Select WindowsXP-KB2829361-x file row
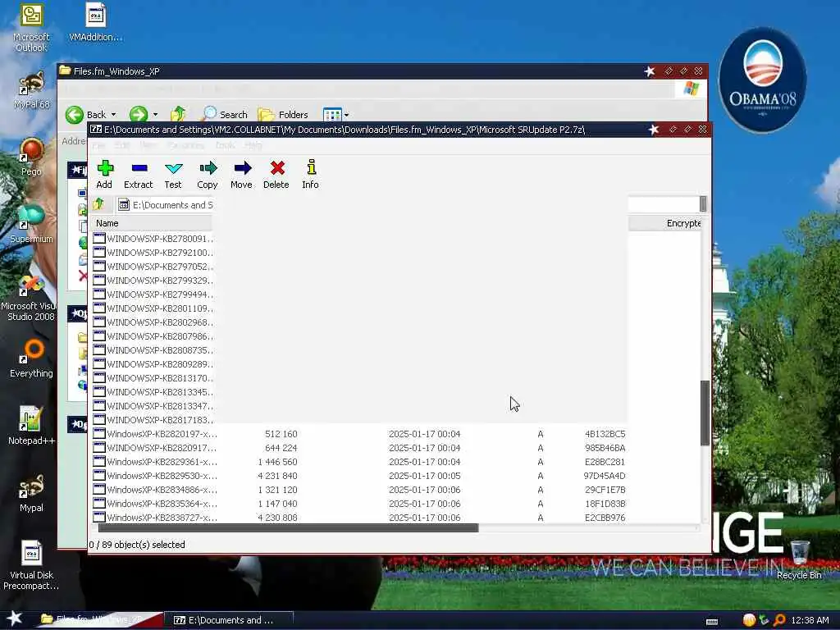This screenshot has height=630, width=840. click(396, 461)
